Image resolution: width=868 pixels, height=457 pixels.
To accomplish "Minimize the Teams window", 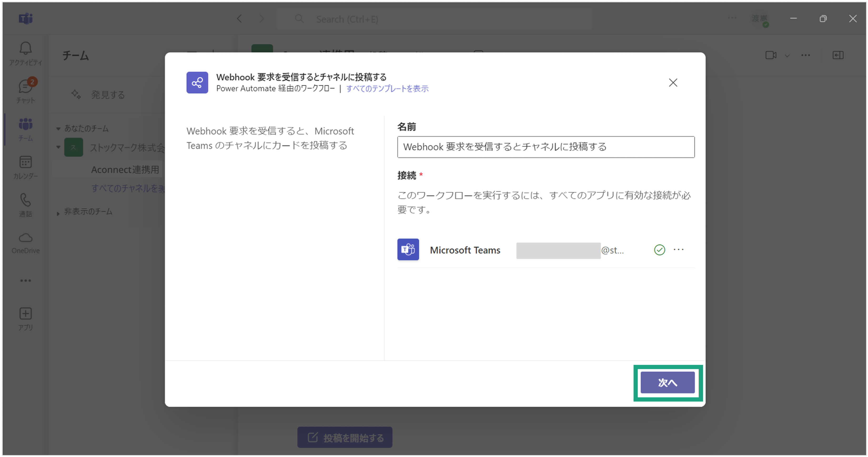I will pos(794,18).
